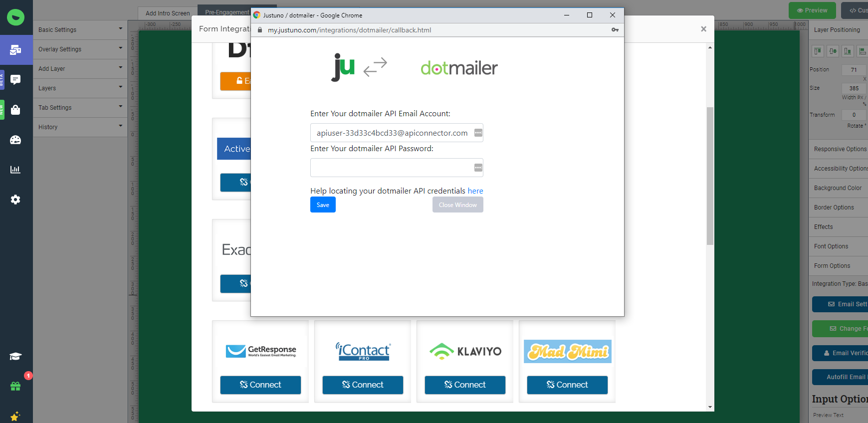Expand the Basic Settings panel
The width and height of the screenshot is (868, 423).
pos(80,30)
